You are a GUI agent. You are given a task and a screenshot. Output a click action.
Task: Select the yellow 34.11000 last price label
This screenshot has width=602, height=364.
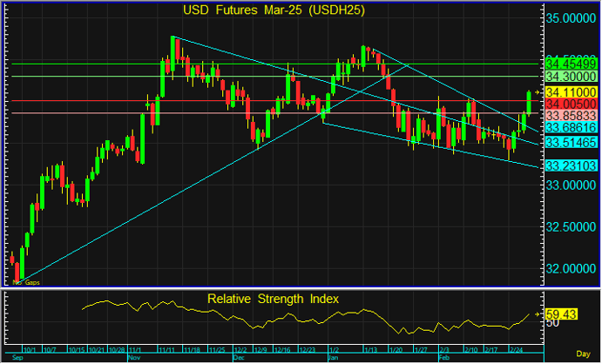coord(571,91)
